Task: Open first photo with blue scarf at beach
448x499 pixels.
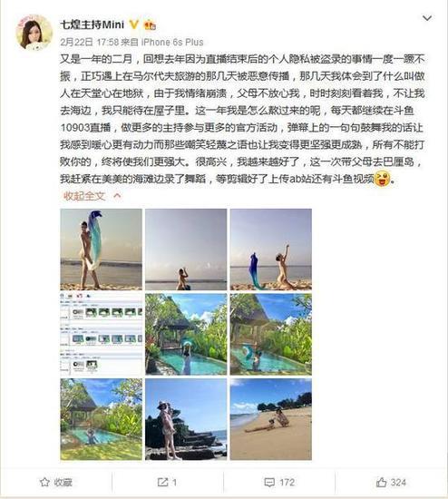Action: [x=102, y=249]
